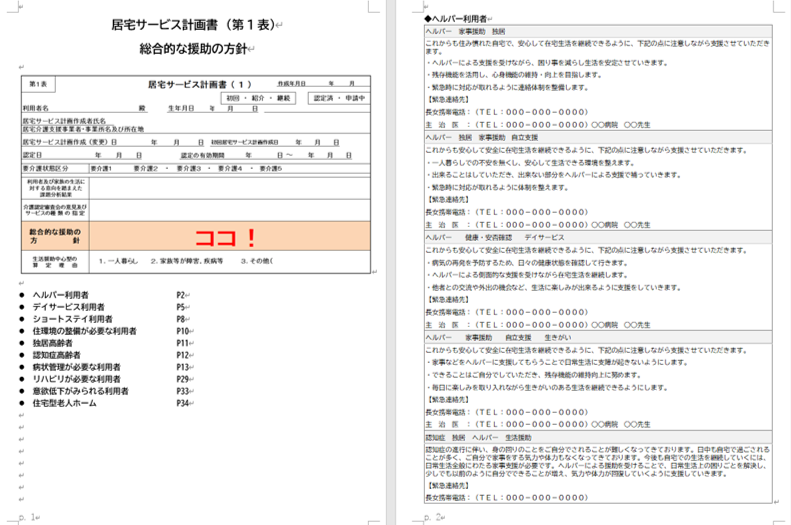Click 'リハビリが必要な利用者' index entry

point(77,379)
